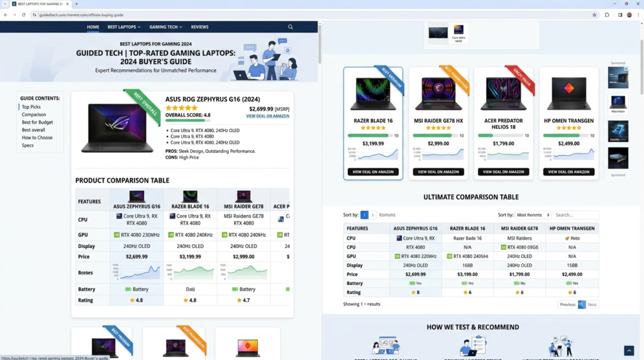The height and width of the screenshot is (360, 644).
Task: Click the site information icon in address bar
Action: pyautogui.click(x=35, y=15)
